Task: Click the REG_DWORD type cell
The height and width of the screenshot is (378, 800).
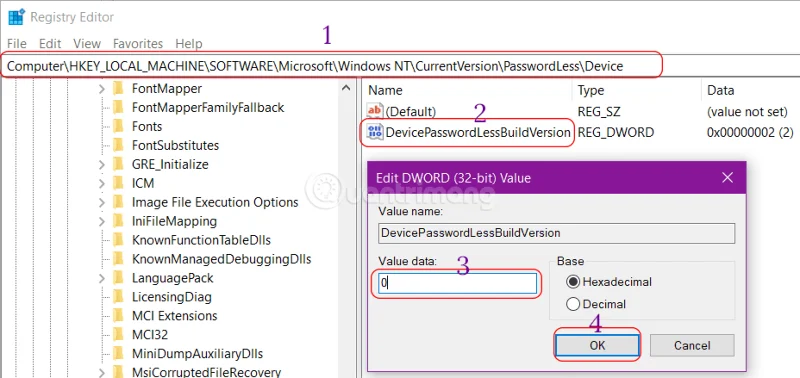Action: tap(616, 133)
